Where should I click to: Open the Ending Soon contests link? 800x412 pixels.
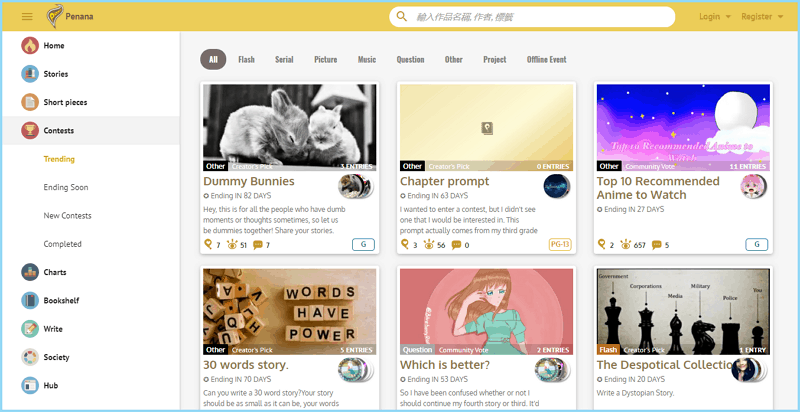point(66,187)
